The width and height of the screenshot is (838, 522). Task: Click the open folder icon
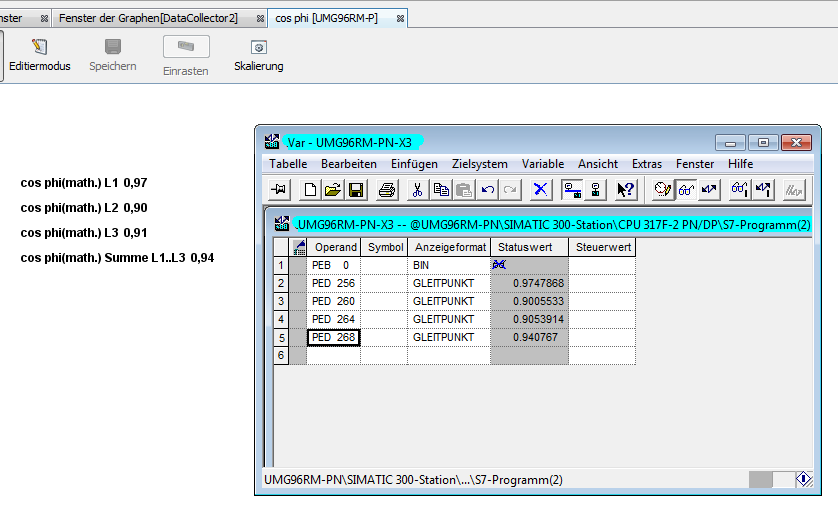point(332,189)
